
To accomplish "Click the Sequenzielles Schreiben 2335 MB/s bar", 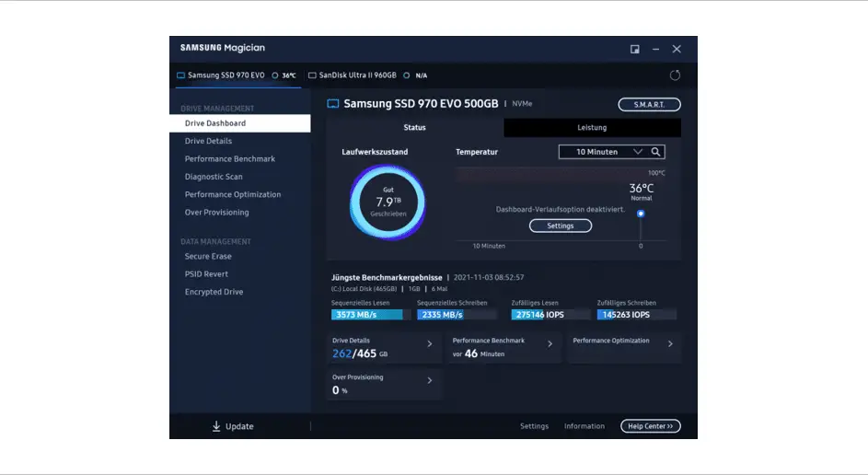I will pos(457,315).
